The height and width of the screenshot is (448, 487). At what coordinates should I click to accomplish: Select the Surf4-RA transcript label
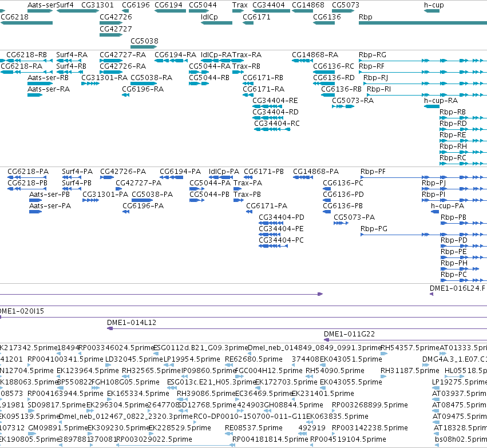point(72,55)
